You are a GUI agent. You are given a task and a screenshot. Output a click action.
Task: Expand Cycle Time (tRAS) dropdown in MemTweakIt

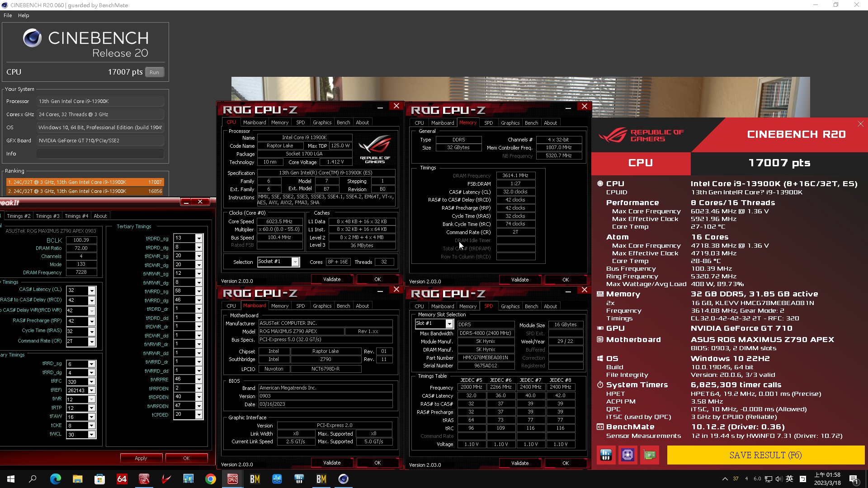tap(92, 331)
